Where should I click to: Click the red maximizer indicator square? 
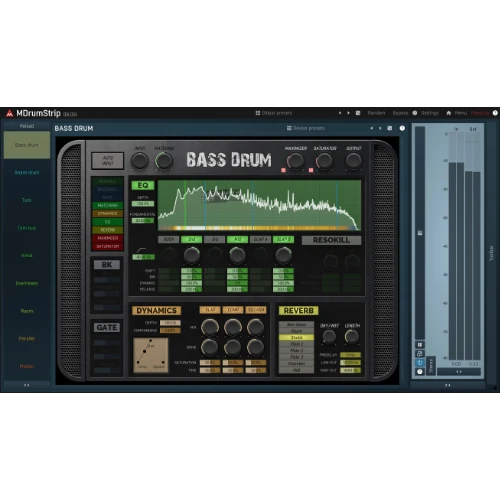click(283, 170)
